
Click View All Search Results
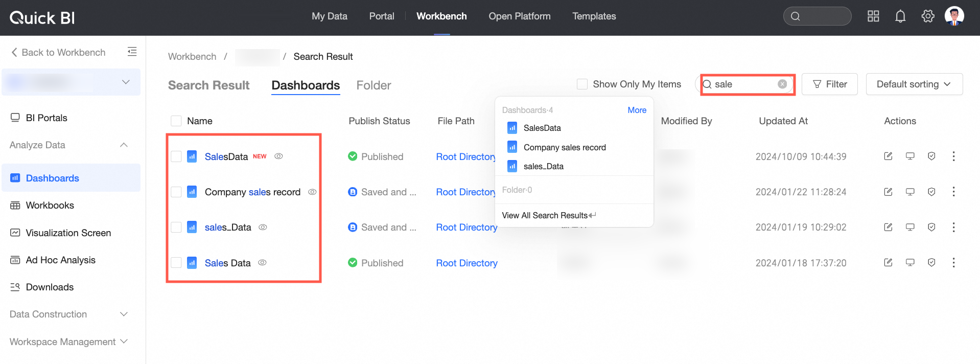pos(549,215)
